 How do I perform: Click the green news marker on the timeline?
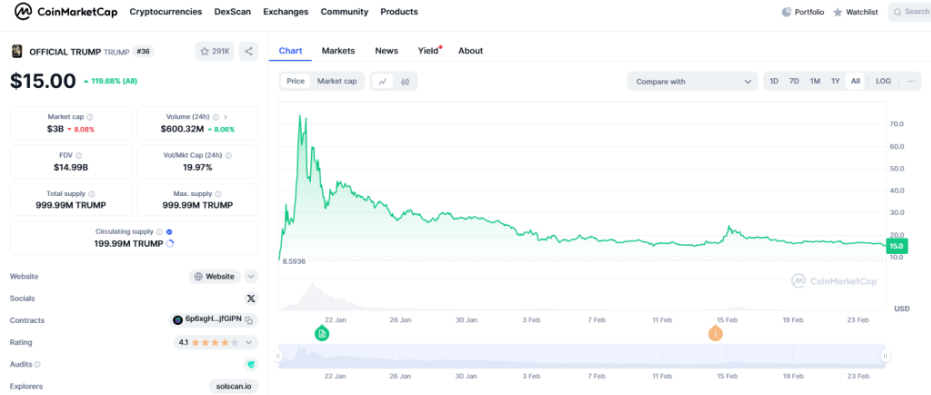(322, 333)
